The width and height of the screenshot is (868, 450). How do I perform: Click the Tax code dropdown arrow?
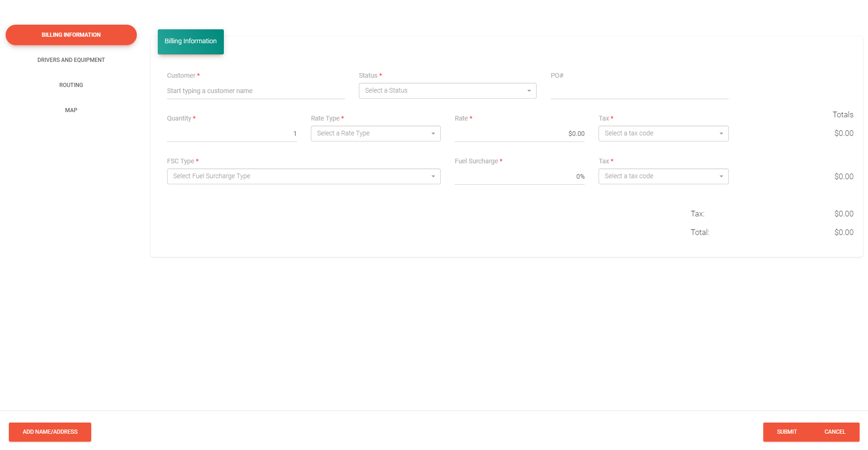coord(721,134)
